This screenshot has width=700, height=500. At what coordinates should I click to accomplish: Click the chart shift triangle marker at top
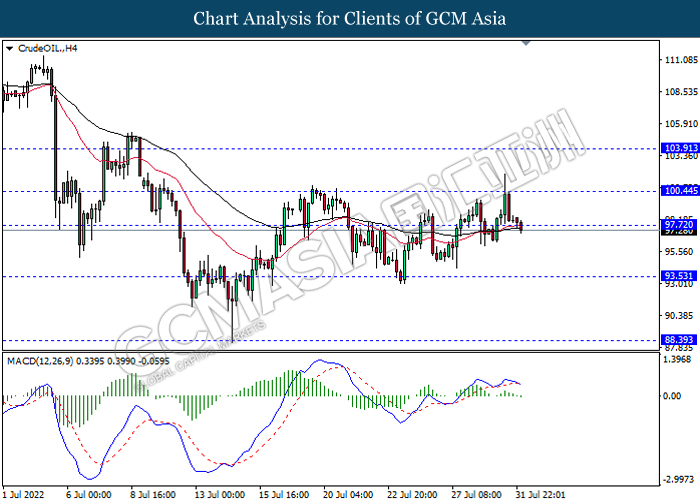pos(526,43)
